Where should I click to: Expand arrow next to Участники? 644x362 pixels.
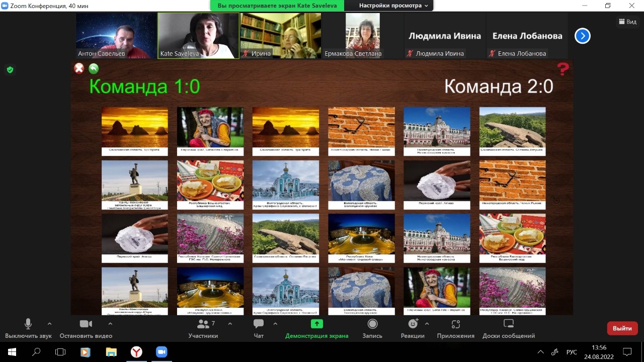[230, 324]
